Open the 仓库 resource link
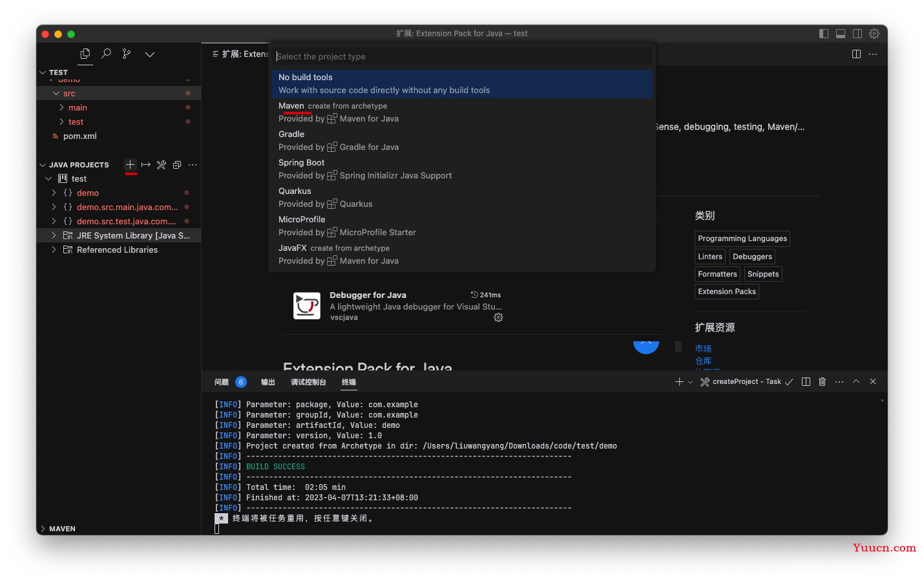 point(703,361)
